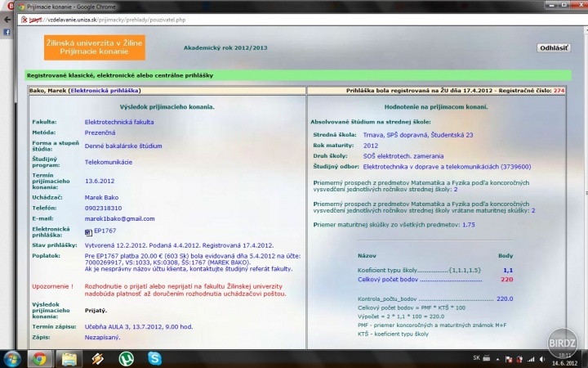Open Skype from the taskbar
This screenshot has height=368, width=588.
155,359
